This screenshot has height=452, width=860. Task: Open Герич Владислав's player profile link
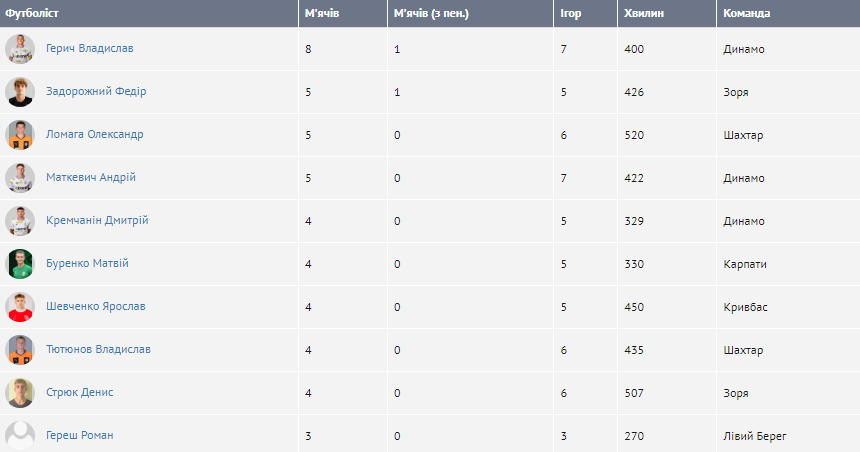(89, 48)
